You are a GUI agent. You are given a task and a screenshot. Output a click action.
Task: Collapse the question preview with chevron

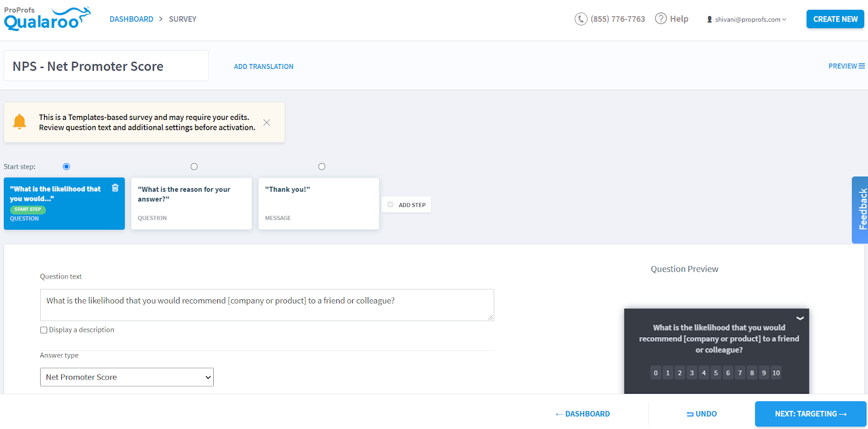point(800,318)
